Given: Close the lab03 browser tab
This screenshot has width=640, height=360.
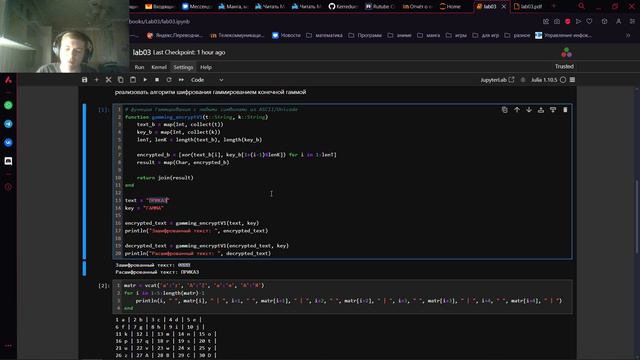Looking at the screenshot, I should [x=504, y=7].
